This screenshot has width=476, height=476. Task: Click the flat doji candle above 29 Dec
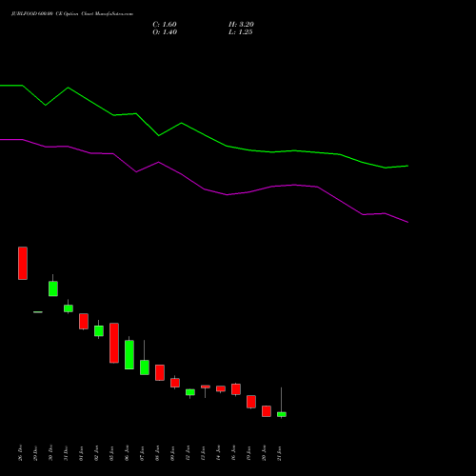click(38, 312)
